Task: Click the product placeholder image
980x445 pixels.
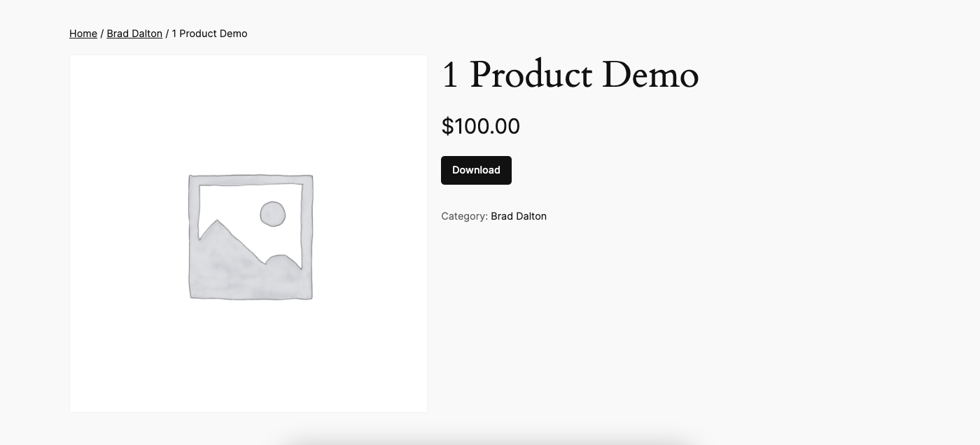Action: (248, 234)
